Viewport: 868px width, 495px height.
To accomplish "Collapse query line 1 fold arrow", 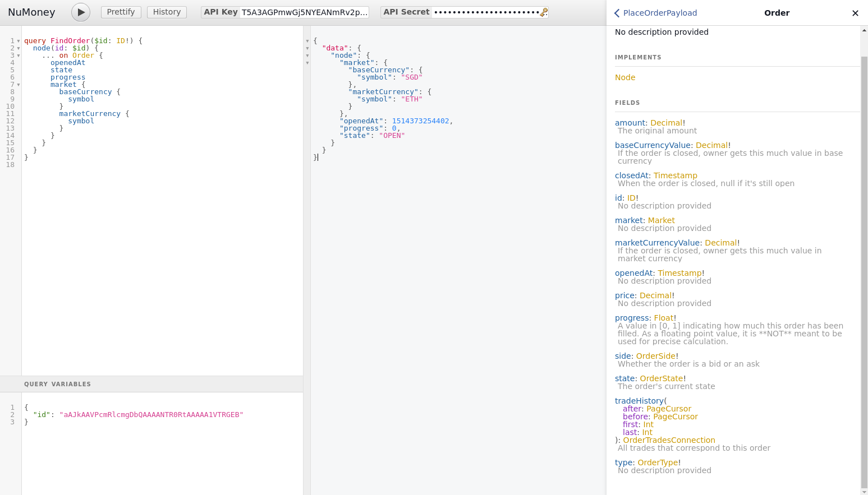I will pos(19,41).
